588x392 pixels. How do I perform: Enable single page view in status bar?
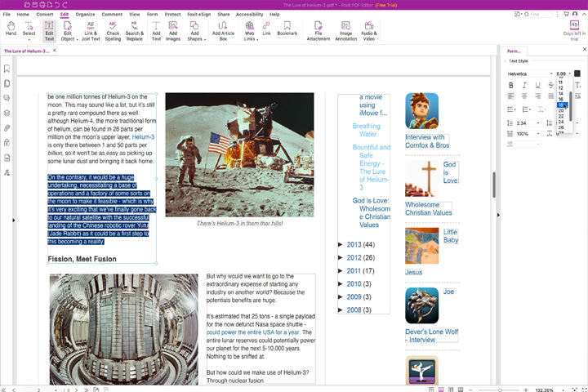click(431, 390)
